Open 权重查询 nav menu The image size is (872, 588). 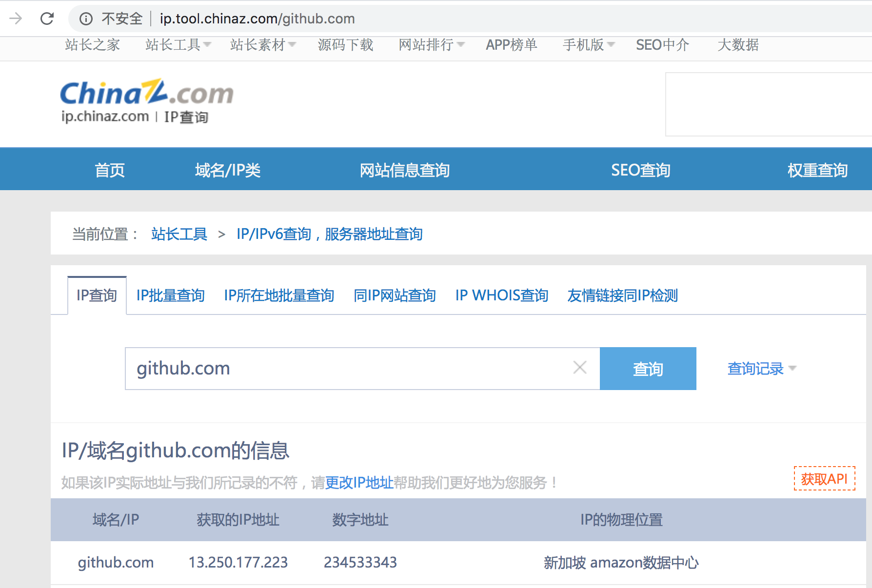(x=818, y=170)
